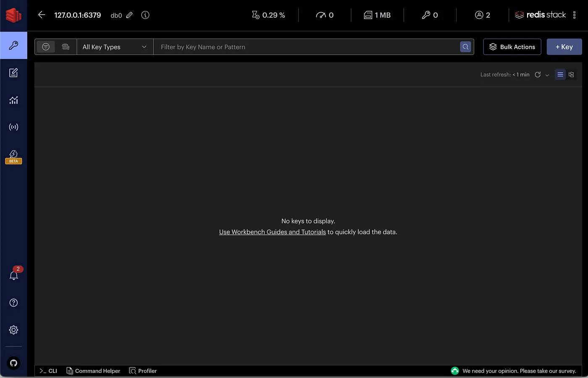Open Workbench Guides and Tutorials link
This screenshot has height=378, width=588.
point(272,232)
